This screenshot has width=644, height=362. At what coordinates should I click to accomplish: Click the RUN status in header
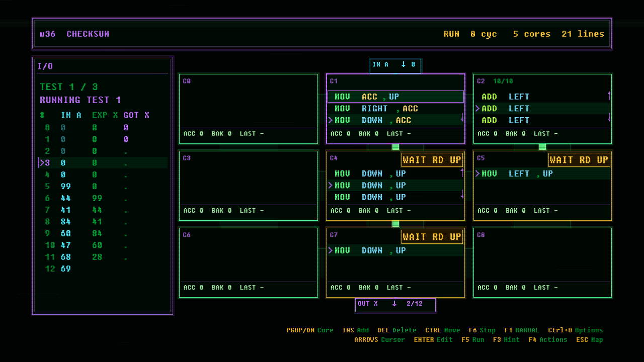click(451, 34)
